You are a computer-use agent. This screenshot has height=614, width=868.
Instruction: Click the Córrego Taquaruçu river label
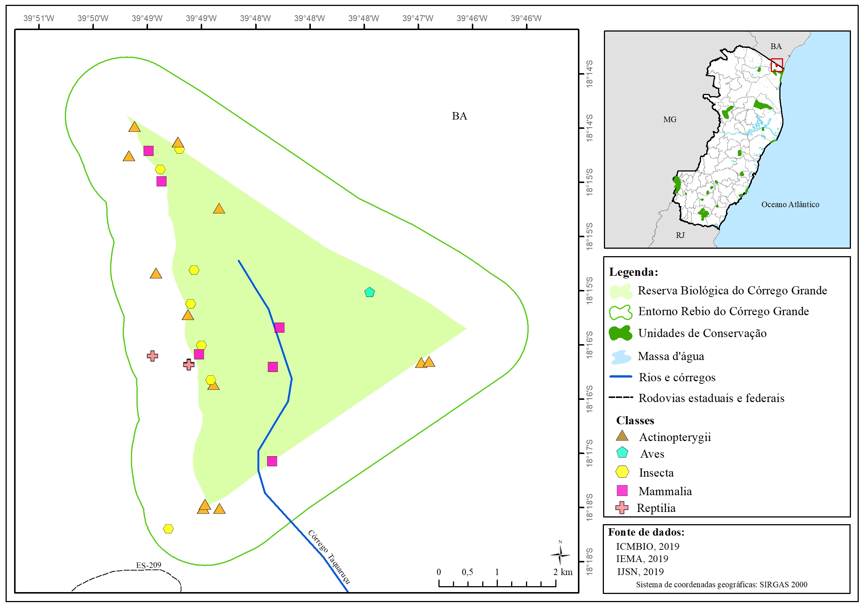329,556
